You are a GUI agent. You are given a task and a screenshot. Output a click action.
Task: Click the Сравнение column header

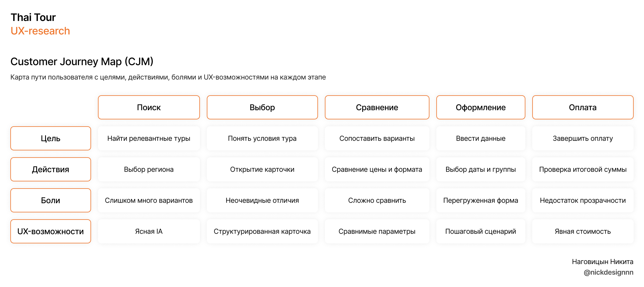point(377,107)
